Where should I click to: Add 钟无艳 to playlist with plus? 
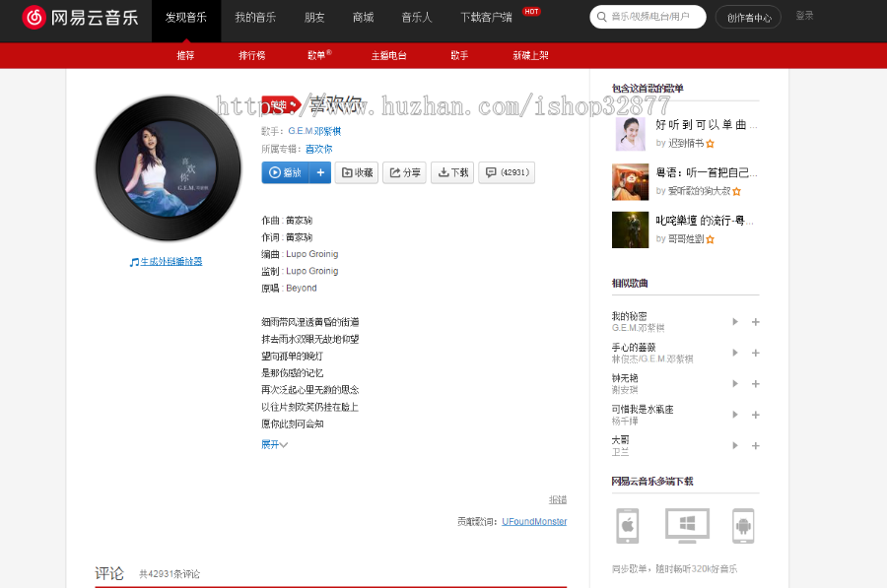point(755,384)
